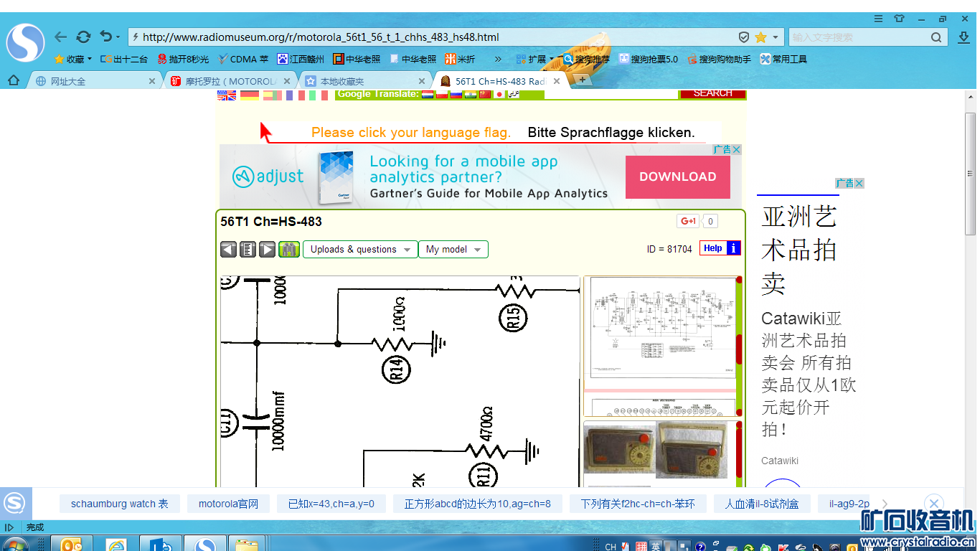The width and height of the screenshot is (980, 551).
Task: Go to the previous model arrow
Action: [x=228, y=250]
